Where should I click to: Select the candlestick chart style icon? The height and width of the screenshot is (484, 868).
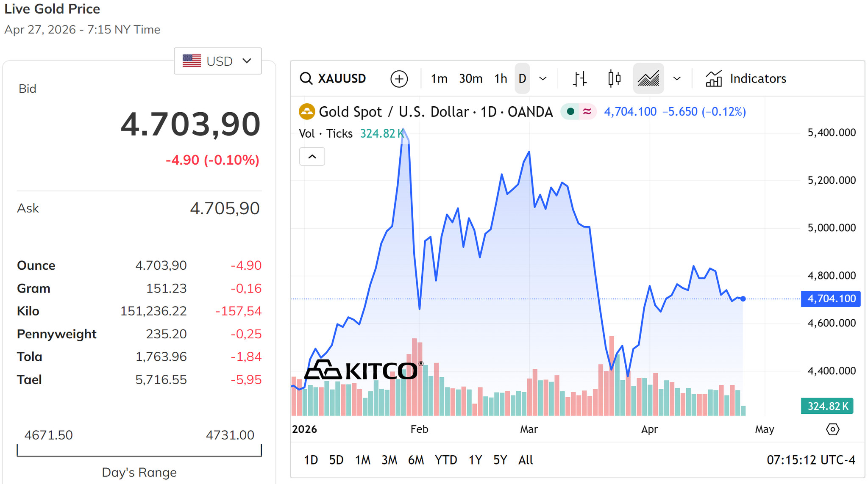click(x=614, y=79)
